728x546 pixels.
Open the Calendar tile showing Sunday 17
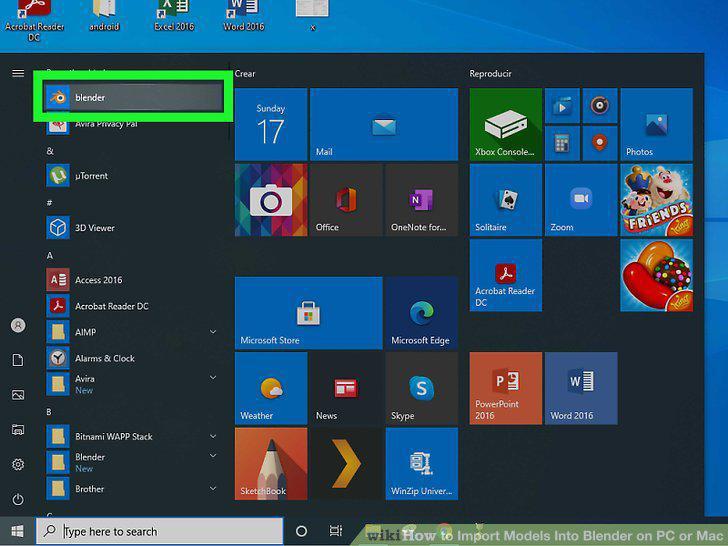(271, 124)
